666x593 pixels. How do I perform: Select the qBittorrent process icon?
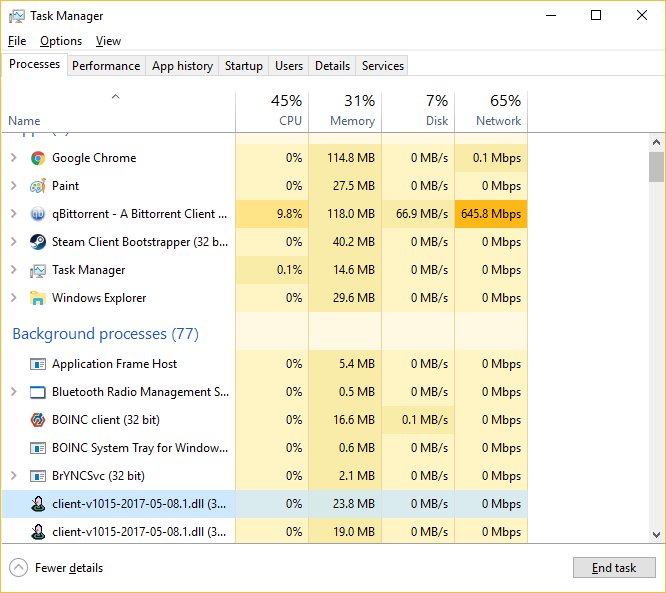click(x=38, y=214)
